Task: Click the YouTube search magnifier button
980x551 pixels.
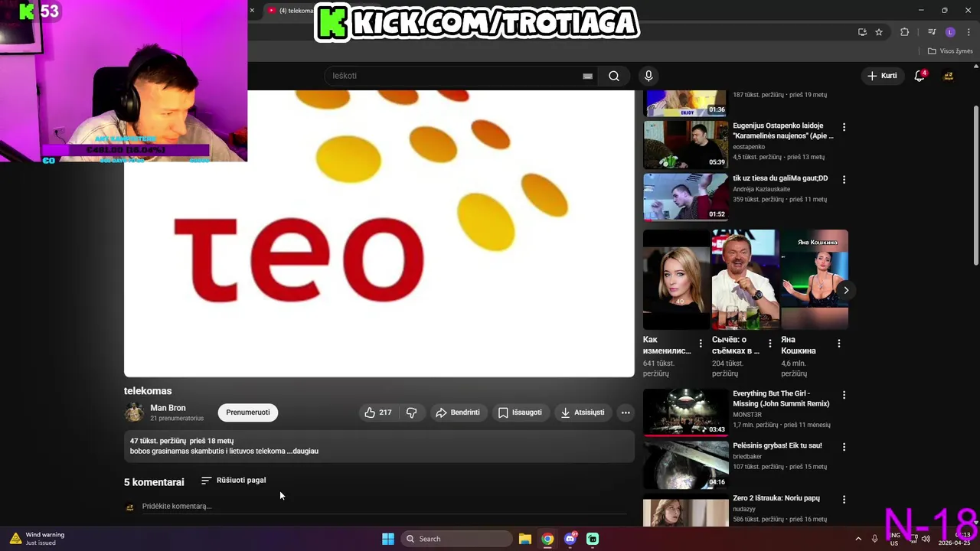Action: tap(613, 76)
